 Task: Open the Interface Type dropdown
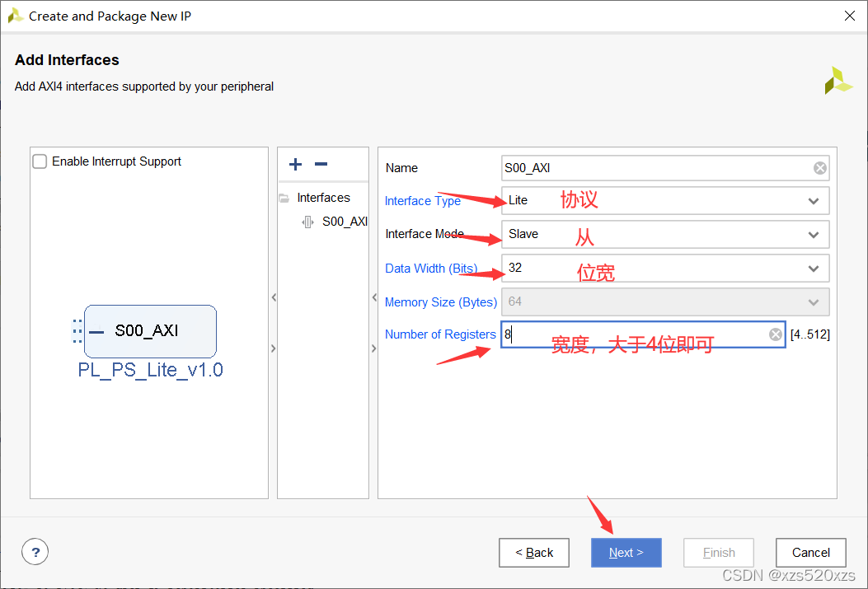[x=665, y=201]
